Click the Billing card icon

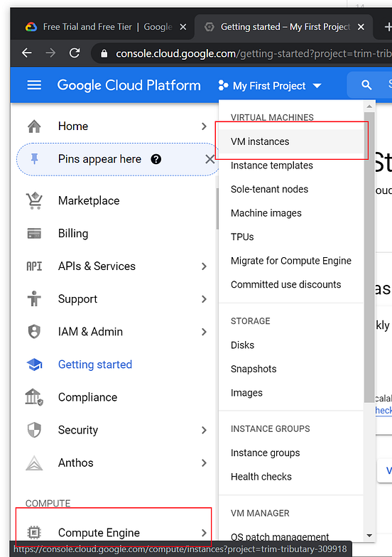pos(34,233)
